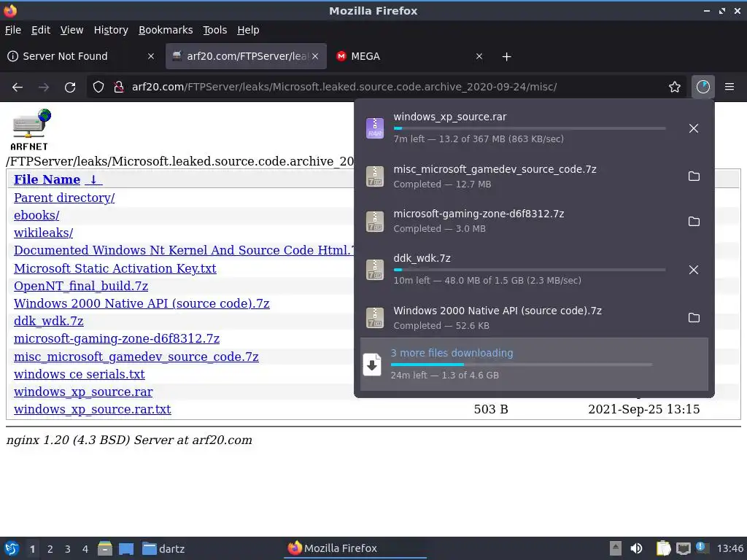Open Documented Windows Nt Kernel link
The height and width of the screenshot is (560, 747).
pos(184,251)
